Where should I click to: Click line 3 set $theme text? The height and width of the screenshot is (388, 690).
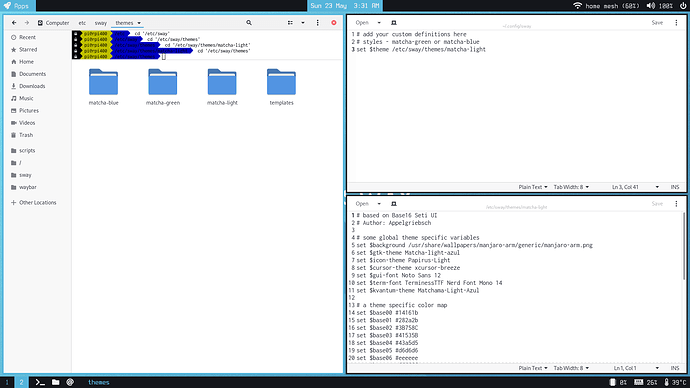point(421,50)
